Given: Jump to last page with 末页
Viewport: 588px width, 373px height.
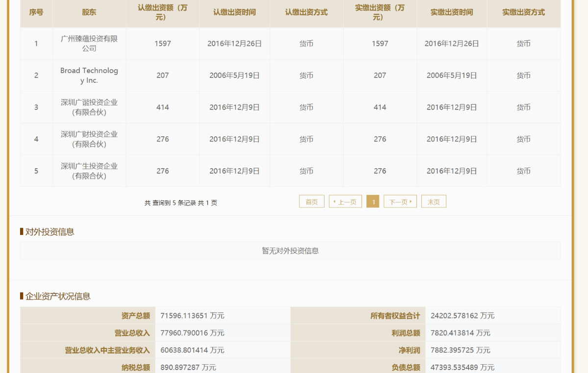Looking at the screenshot, I should [x=434, y=202].
